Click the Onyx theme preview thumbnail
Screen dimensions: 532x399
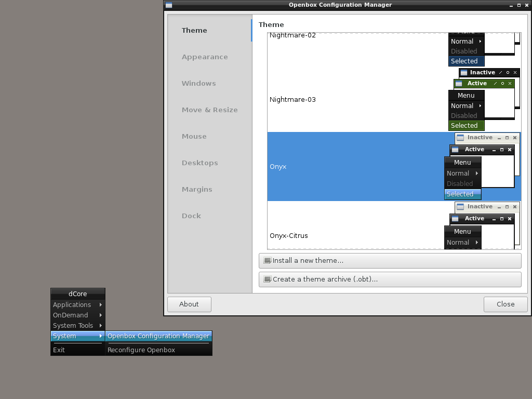tap(482, 166)
